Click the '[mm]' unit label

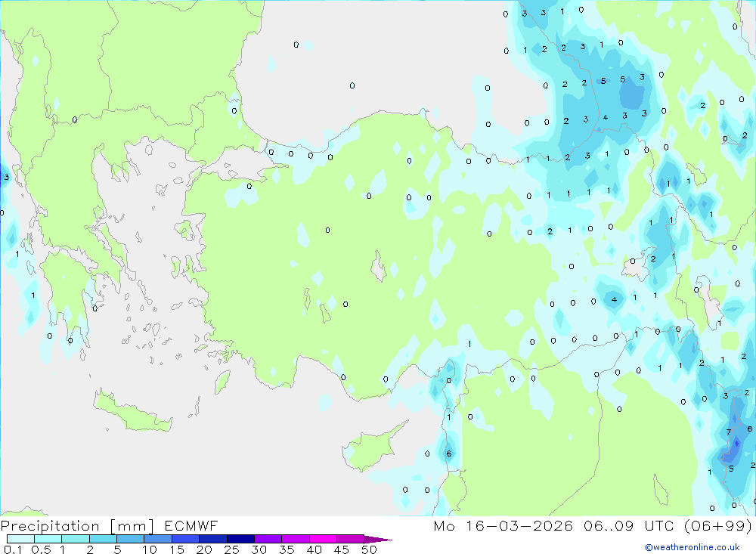click(x=132, y=526)
